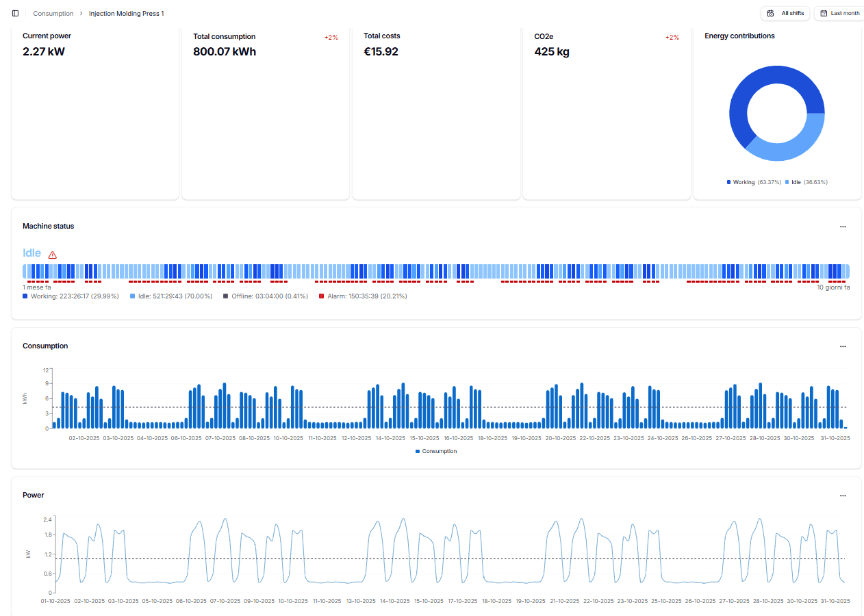Image resolution: width=864 pixels, height=616 pixels.
Task: Open the Power chart three-dot menu
Action: click(x=843, y=496)
